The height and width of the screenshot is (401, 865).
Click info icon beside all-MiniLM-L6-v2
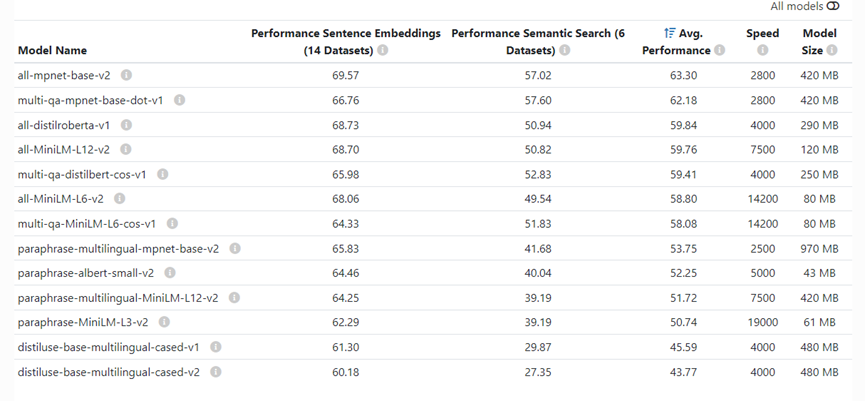coord(119,199)
